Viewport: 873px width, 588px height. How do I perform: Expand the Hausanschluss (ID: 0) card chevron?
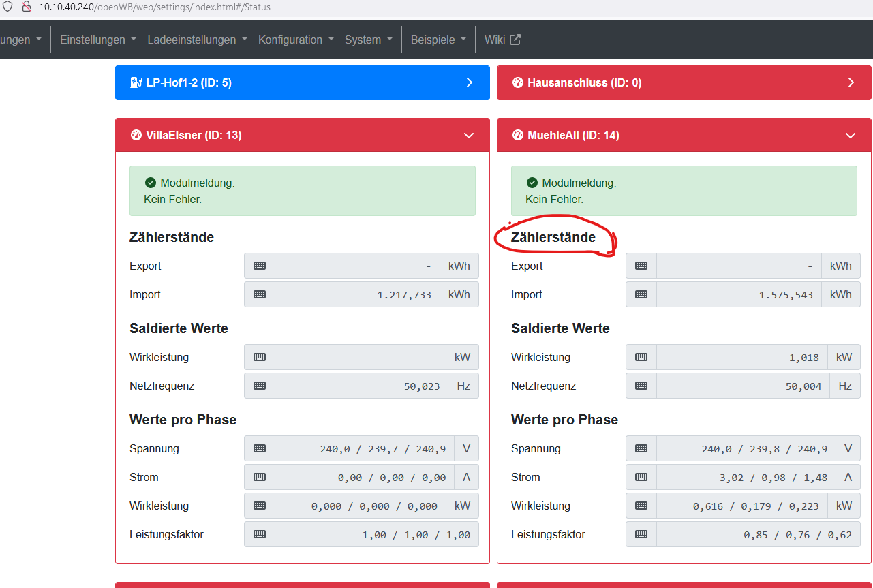pyautogui.click(x=851, y=82)
